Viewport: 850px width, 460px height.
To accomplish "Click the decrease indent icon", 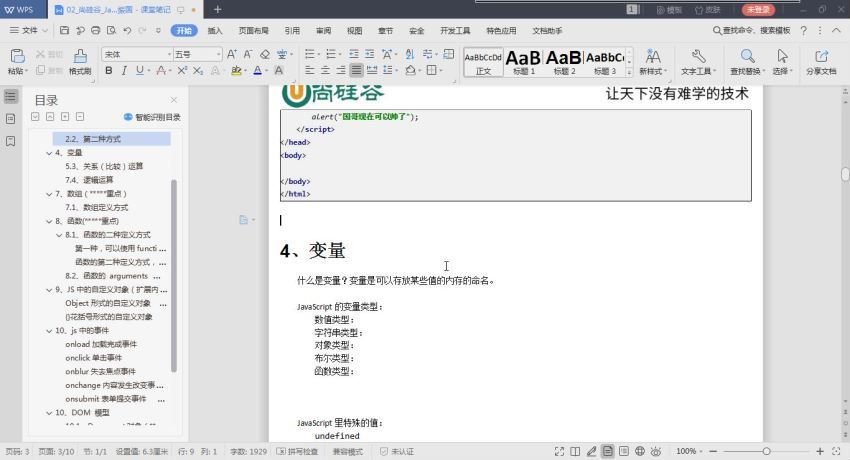I will pos(354,54).
